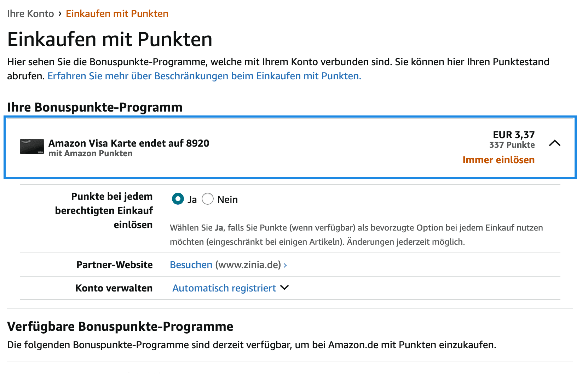This screenshot has width=588, height=374.
Task: Click the orange "Einkaufen mit Punkten" breadcrumb
Action: click(117, 14)
